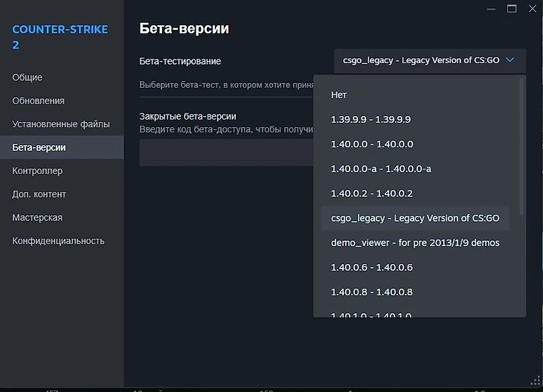Select demo_viewer for pre 2013/1/9 demos
The image size is (543, 392).
pos(415,242)
